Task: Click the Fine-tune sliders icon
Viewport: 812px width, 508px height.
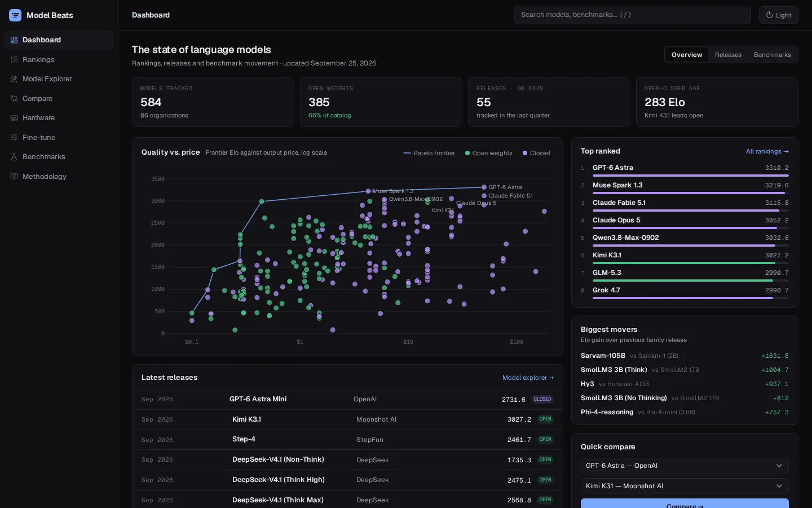Action: [x=14, y=138]
